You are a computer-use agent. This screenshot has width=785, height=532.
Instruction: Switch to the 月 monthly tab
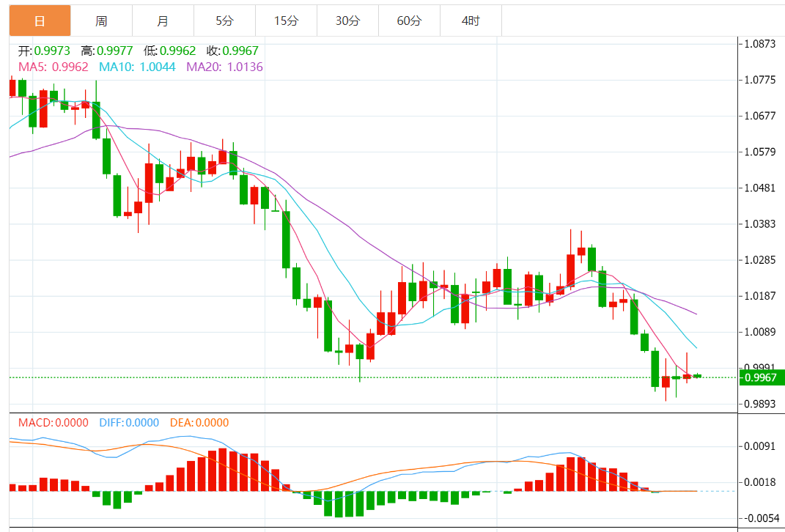coord(163,21)
